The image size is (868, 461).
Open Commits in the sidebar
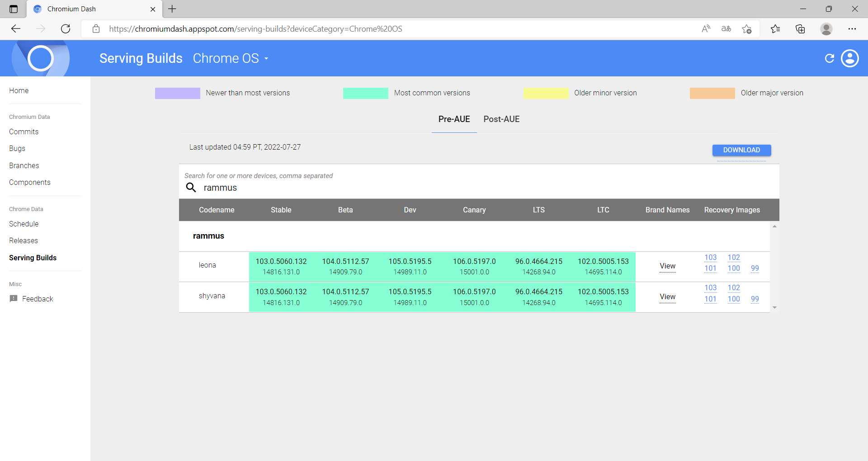(x=24, y=132)
